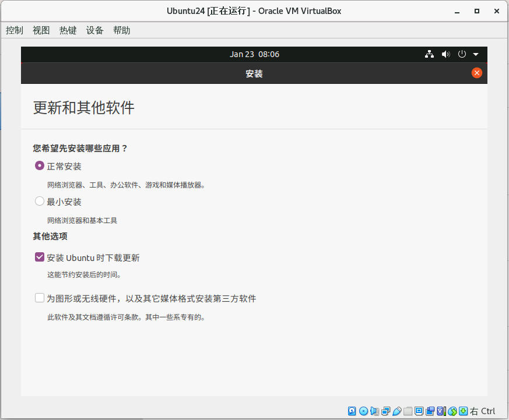Click the Jan 23 08:06 clock to open calendar
The width and height of the screenshot is (509, 420).
[x=255, y=54]
